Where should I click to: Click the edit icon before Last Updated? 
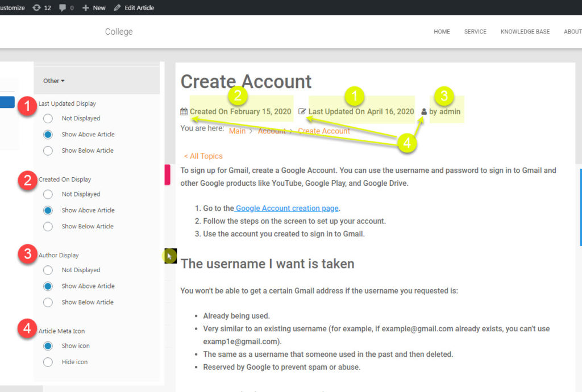click(x=302, y=112)
